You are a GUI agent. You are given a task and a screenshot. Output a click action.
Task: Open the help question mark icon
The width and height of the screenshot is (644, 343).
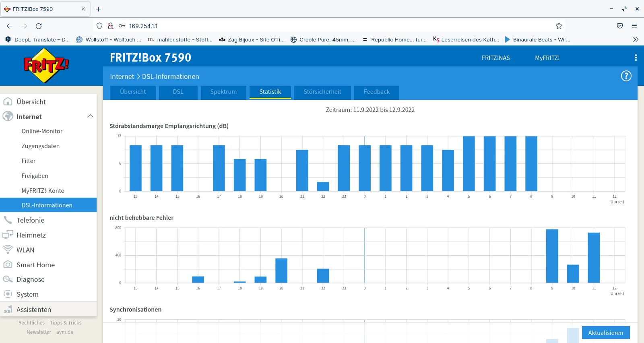click(626, 76)
